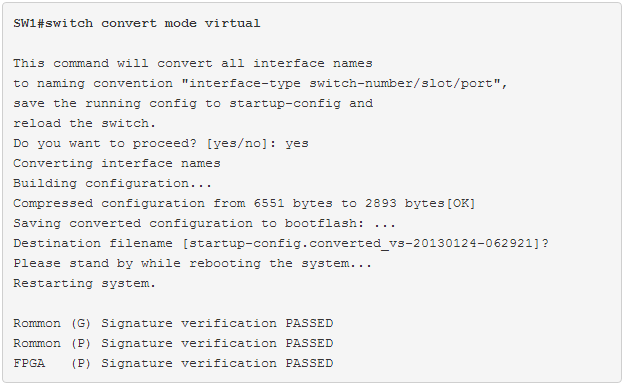Click the SW1# prompt
623x386 pixels.
(29, 23)
